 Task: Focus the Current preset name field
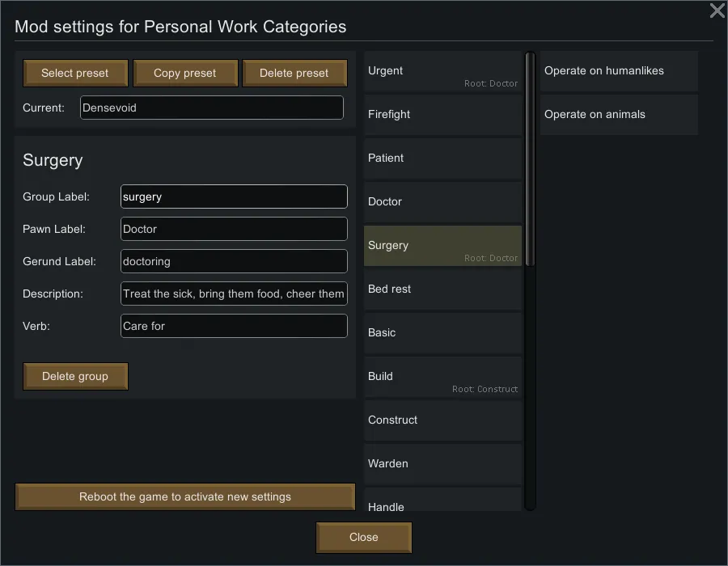click(211, 108)
